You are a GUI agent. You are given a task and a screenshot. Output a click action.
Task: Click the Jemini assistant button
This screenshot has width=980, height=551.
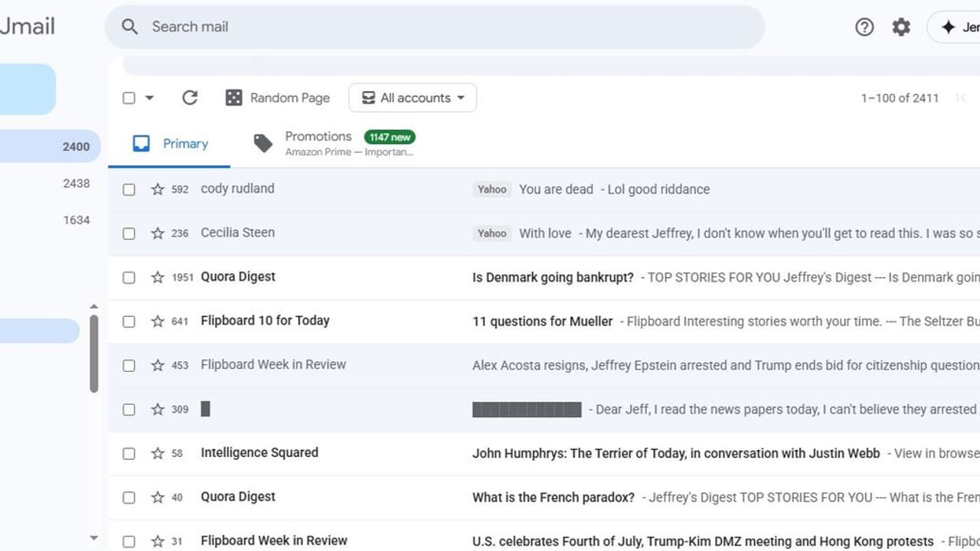[953, 27]
